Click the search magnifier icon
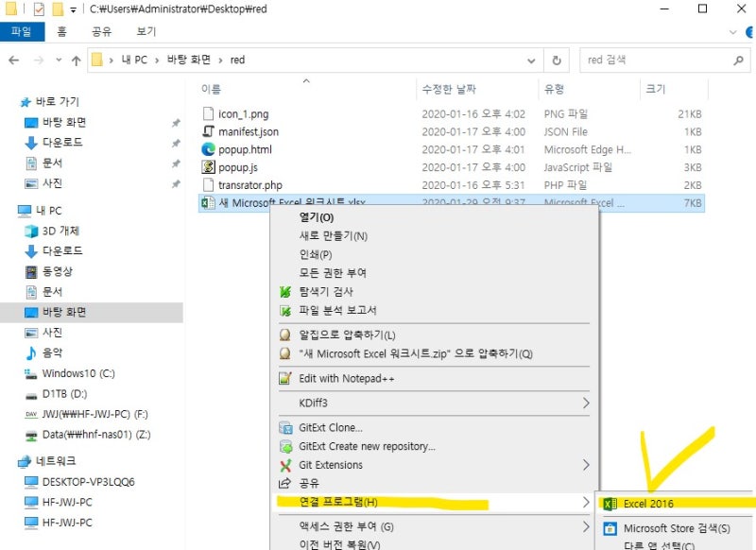The width and height of the screenshot is (756, 550). (738, 60)
